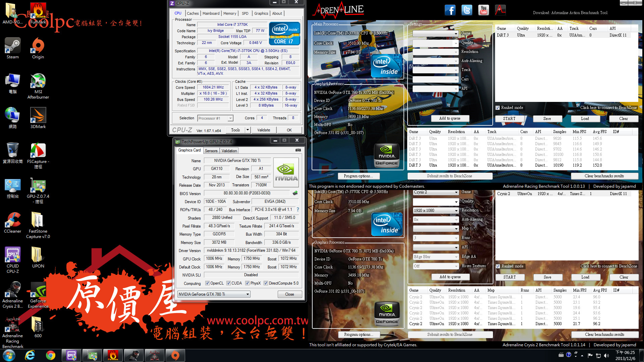Expand CPU-Z Processor #1 selection dropdown
The width and height of the screenshot is (644, 362).
[x=230, y=118]
